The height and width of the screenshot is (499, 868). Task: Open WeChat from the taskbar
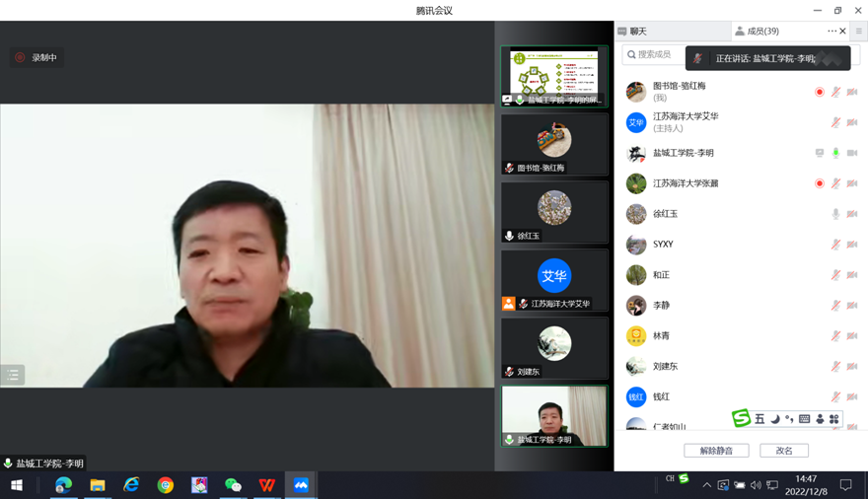coord(233,485)
